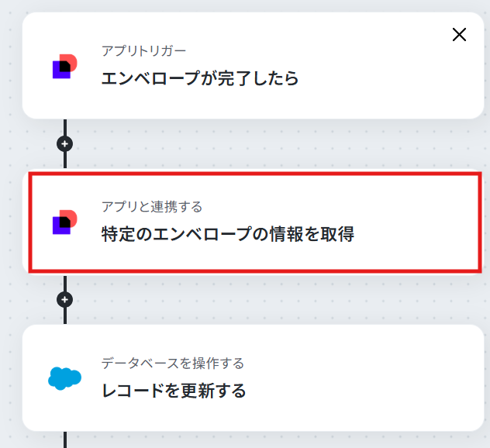The width and height of the screenshot is (490, 448).
Task: Click blank space below エンベロープが完了したら text
Action: click(x=200, y=102)
